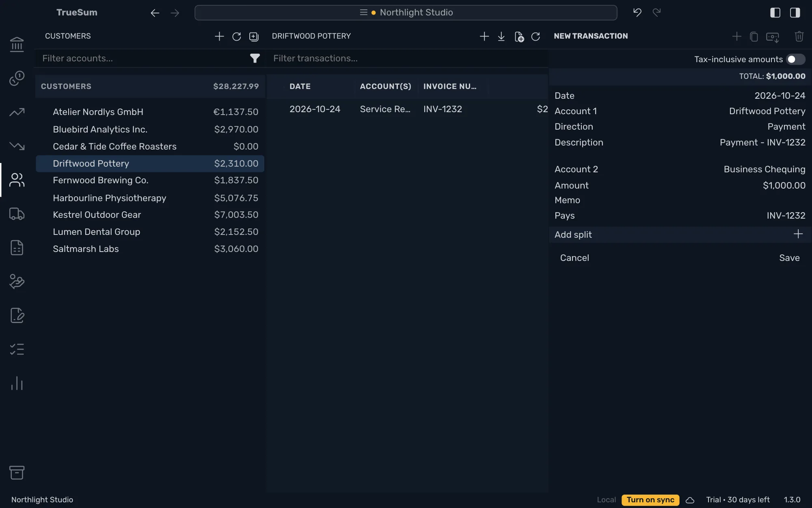Screen dimensions: 812x508
Task: Click Save button
Action: coord(789,258)
